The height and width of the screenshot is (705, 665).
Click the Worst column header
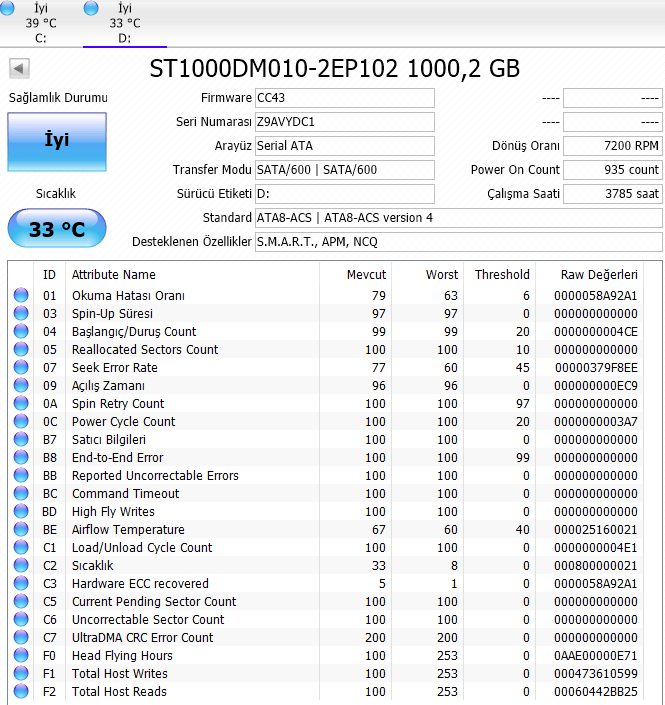tap(428, 275)
